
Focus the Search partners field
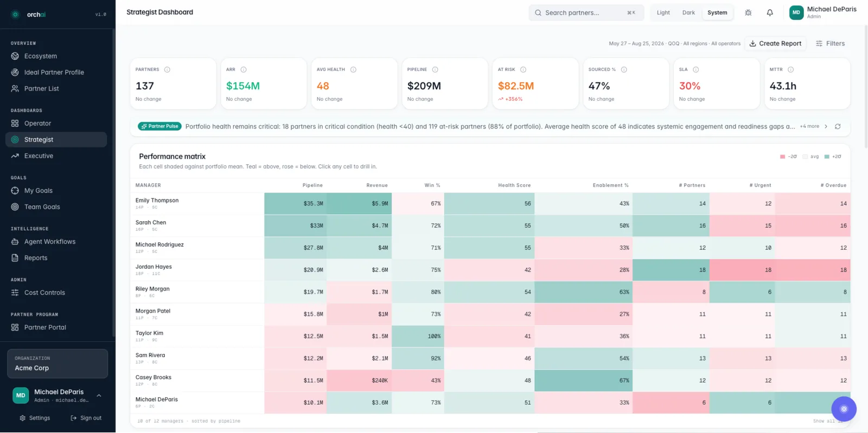586,12
